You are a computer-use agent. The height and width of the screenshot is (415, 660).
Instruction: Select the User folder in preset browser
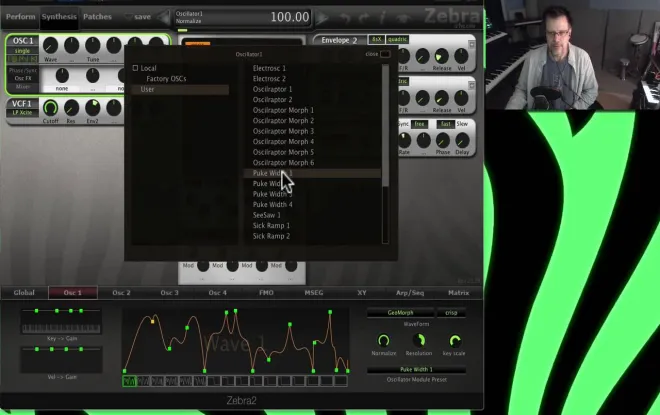[180, 89]
